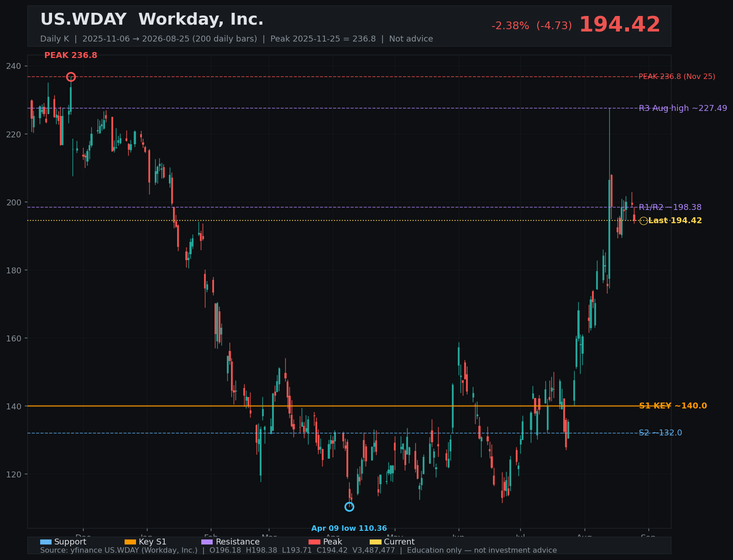Click the blue April 09 low circle marker
Image resolution: width=733 pixels, height=560 pixels.
349,507
